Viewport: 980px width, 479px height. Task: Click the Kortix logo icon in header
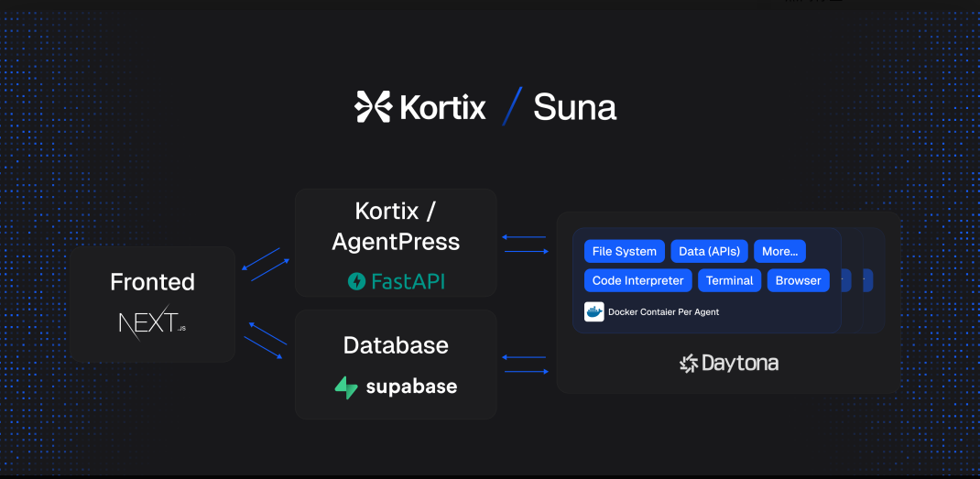tap(373, 106)
